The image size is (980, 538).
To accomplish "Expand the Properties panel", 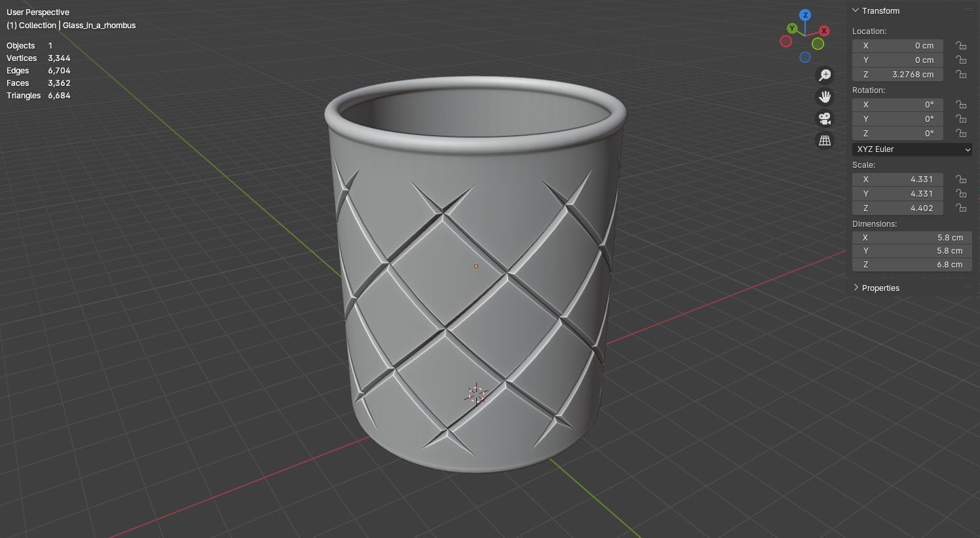I will coord(856,288).
